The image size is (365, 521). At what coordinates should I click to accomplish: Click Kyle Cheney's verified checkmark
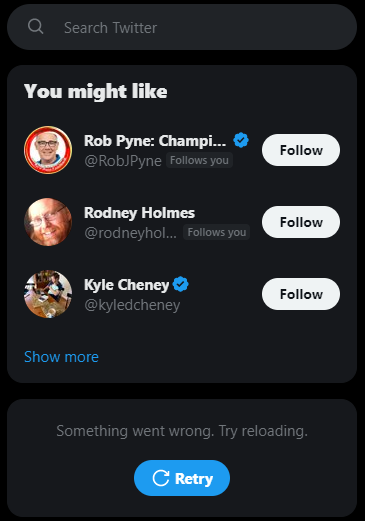click(x=181, y=284)
